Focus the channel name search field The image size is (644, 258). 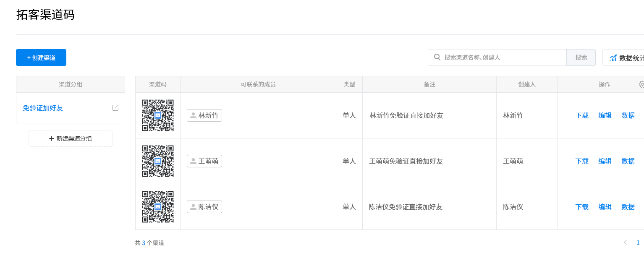503,57
